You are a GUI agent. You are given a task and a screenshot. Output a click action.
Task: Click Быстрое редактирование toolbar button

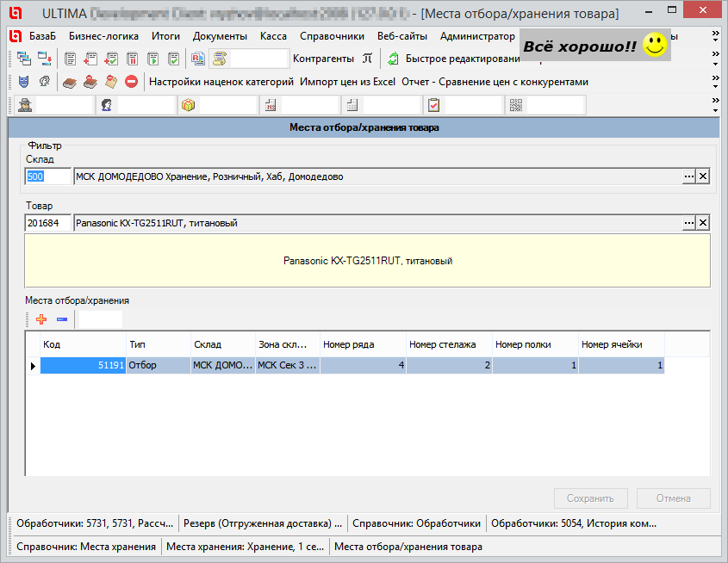pyautogui.click(x=463, y=59)
